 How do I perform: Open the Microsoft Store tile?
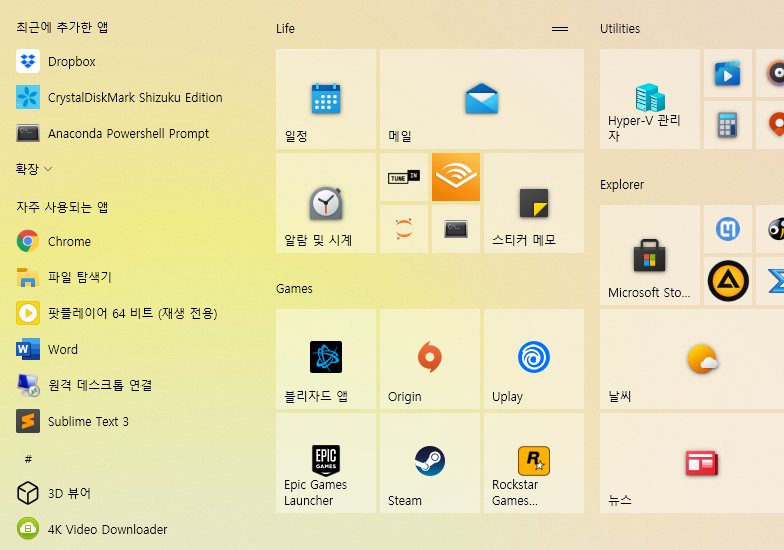click(650, 255)
